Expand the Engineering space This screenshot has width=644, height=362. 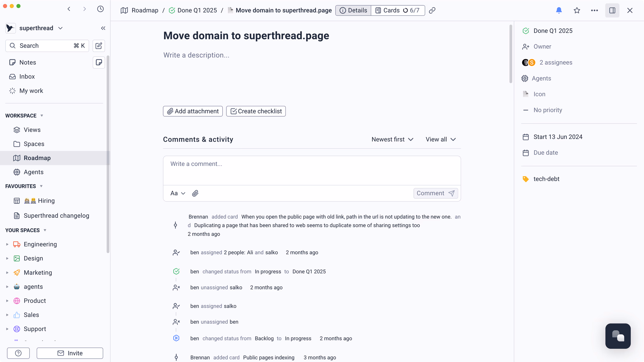[x=7, y=244]
